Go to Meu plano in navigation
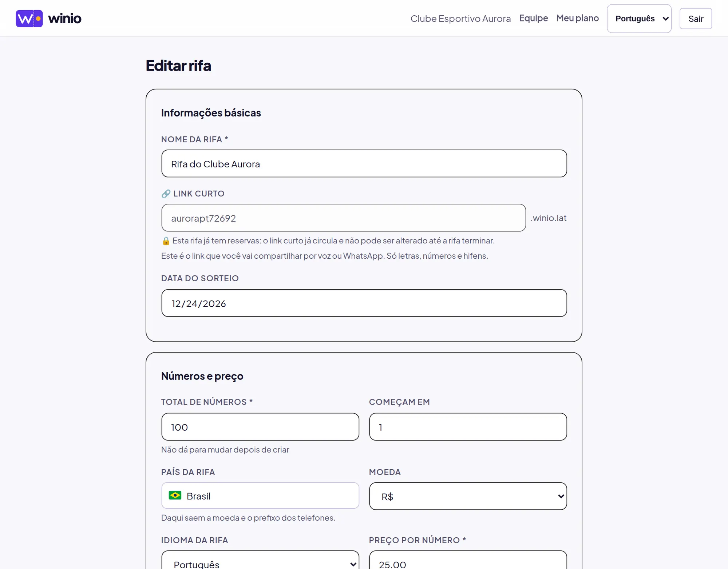This screenshot has width=728, height=569. coord(577,18)
